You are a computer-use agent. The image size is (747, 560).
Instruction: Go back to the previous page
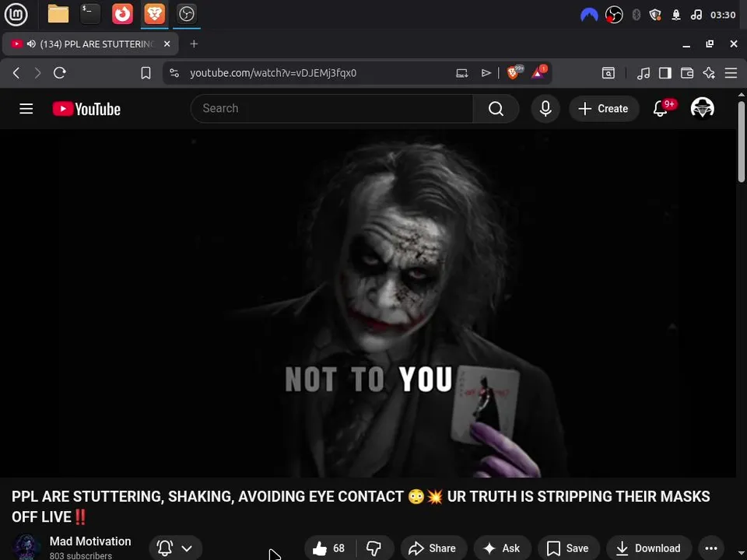[x=16, y=73]
